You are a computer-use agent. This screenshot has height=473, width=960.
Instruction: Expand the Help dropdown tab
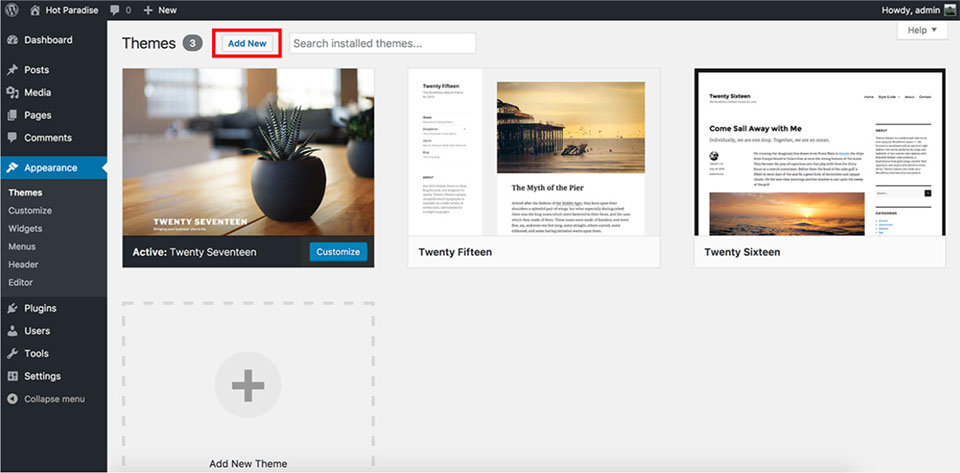pyautogui.click(x=922, y=31)
